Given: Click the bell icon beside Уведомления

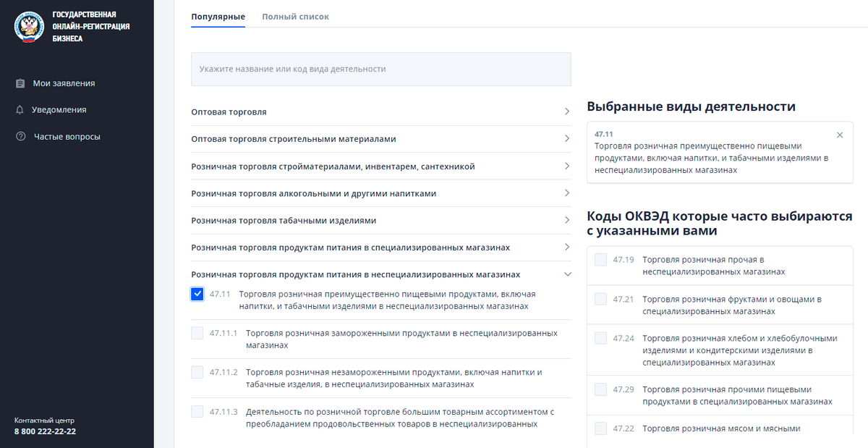Looking at the screenshot, I should [20, 110].
